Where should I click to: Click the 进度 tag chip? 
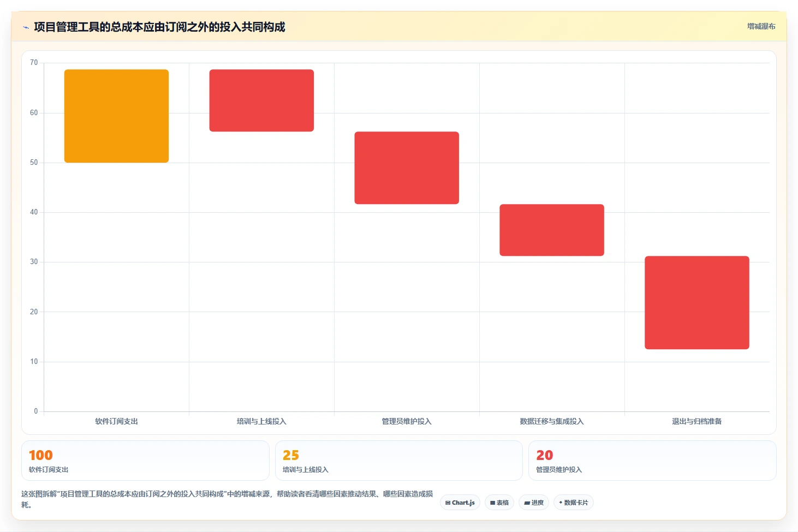pyautogui.click(x=534, y=503)
